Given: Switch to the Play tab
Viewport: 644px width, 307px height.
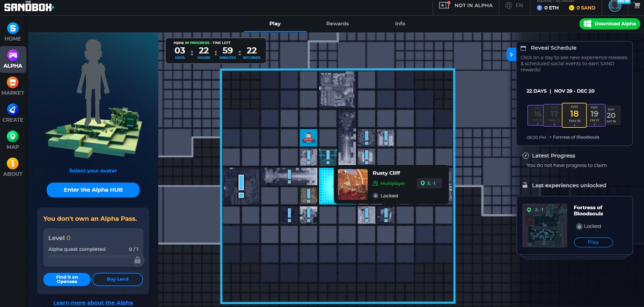Looking at the screenshot, I should click(x=275, y=24).
